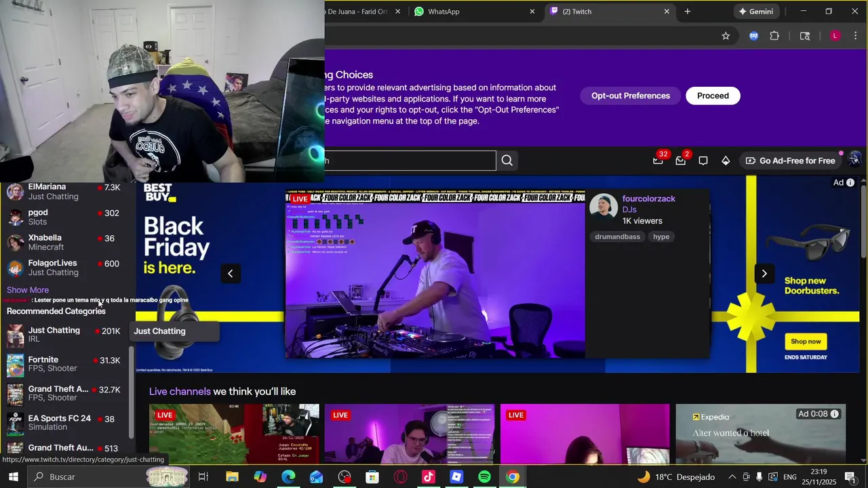Screen dimensions: 868x488
Task: Click the Ad info icon at top right of banner
Action: point(850,183)
